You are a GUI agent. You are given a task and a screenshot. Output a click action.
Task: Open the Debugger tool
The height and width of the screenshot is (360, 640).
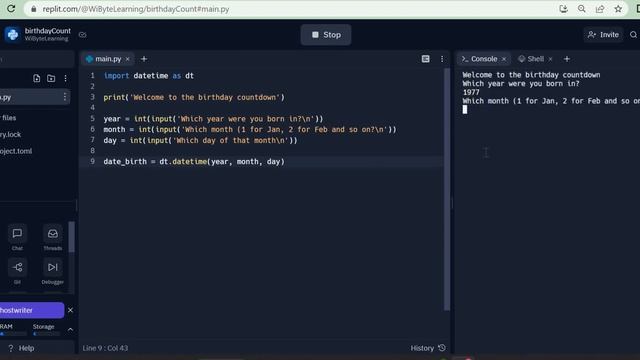point(53,271)
